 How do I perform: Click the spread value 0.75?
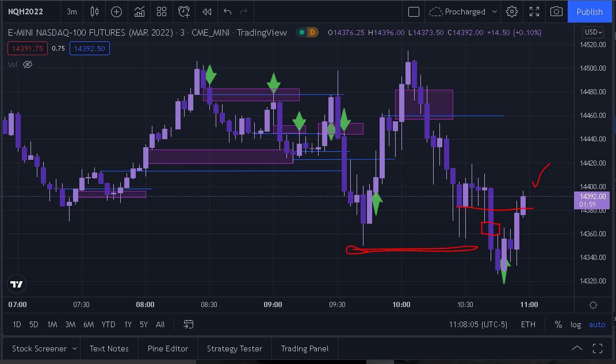click(x=59, y=48)
